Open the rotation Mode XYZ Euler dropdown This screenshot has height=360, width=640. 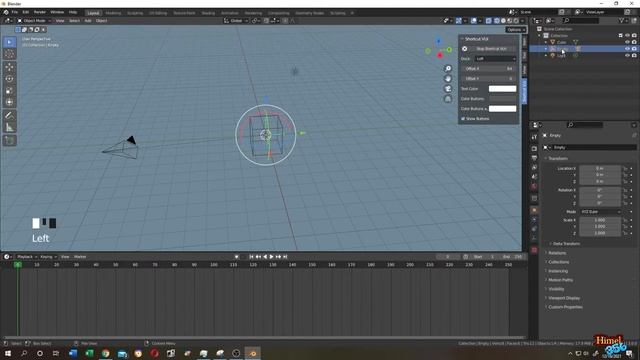600,212
